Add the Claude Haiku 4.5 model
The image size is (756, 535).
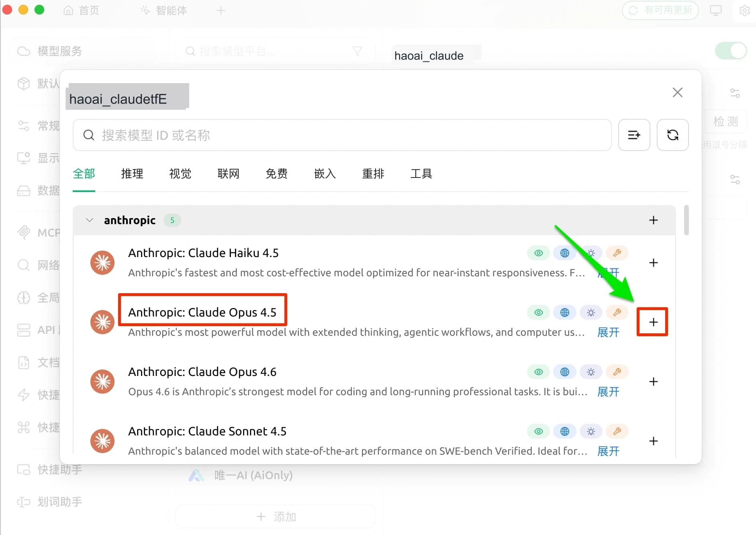(653, 263)
